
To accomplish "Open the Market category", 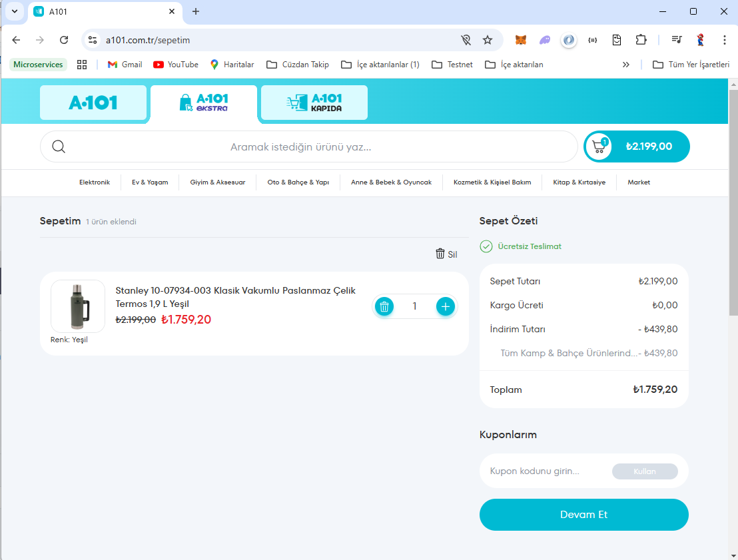I will (x=639, y=182).
